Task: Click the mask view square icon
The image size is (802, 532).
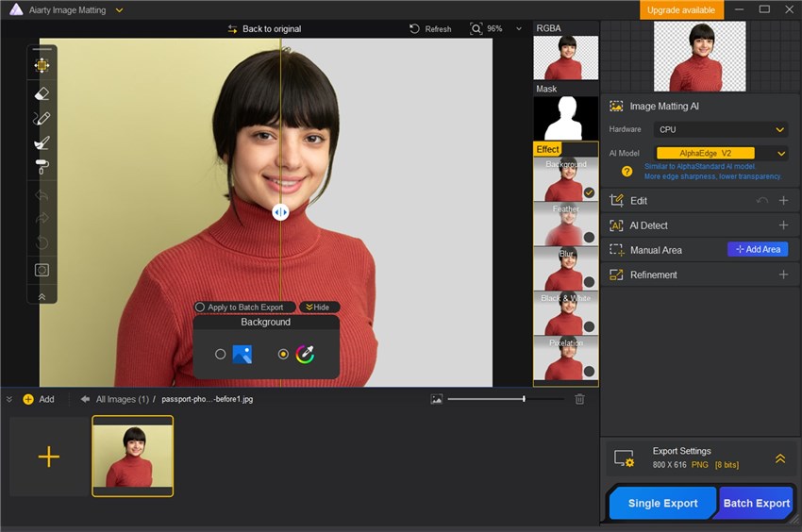Action: coord(42,270)
